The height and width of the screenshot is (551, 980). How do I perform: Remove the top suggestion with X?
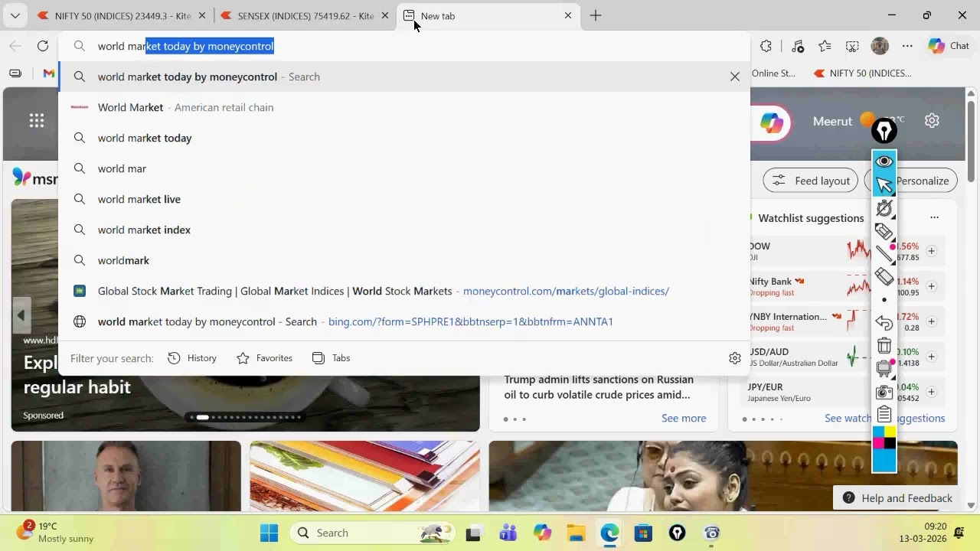735,77
